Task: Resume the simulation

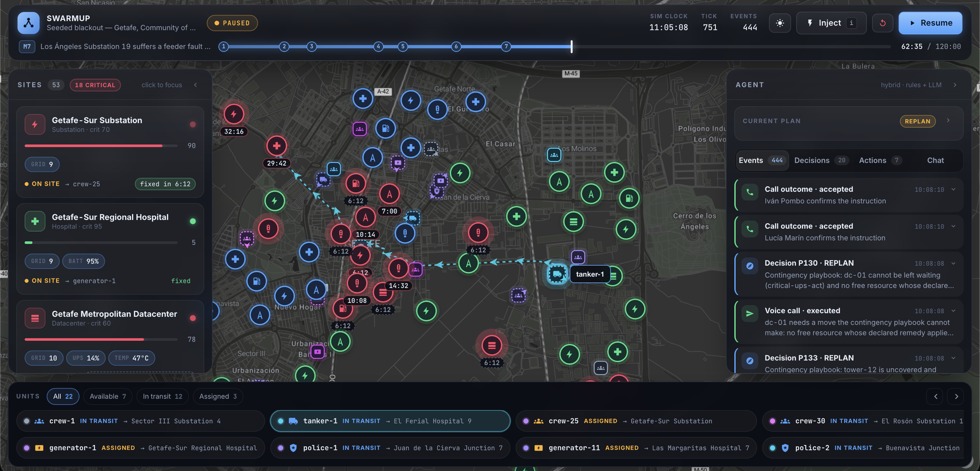Action: [x=930, y=23]
